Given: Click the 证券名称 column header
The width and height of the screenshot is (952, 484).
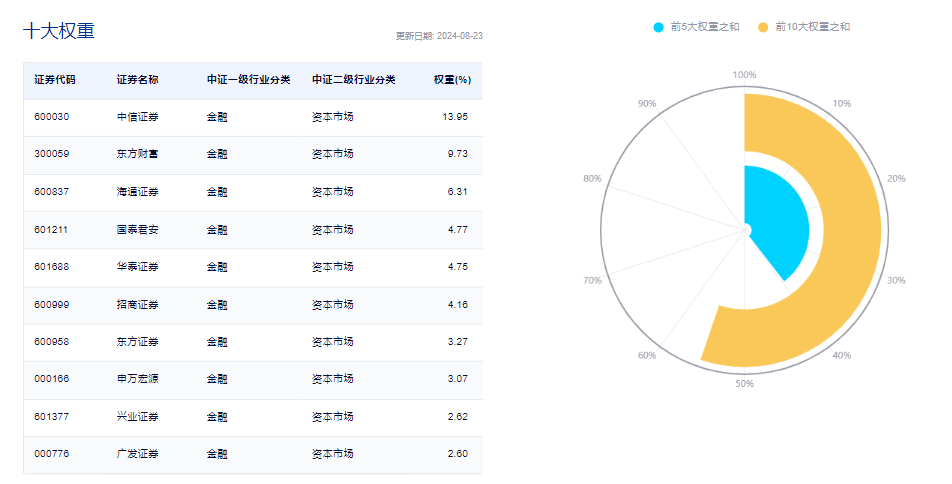Looking at the screenshot, I should (x=137, y=80).
